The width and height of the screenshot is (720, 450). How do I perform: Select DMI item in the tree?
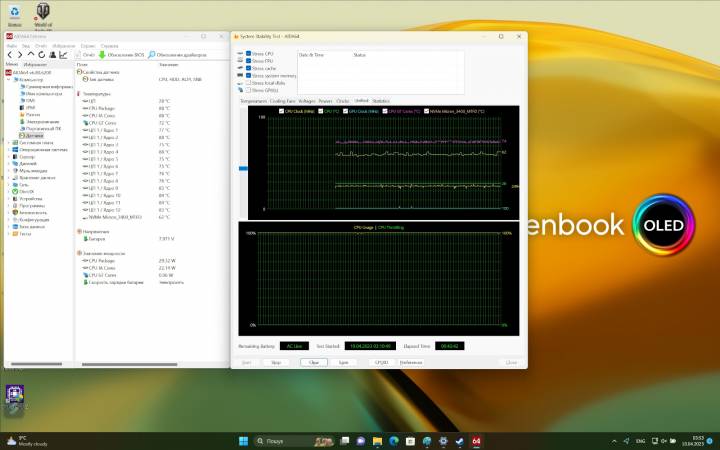[27, 101]
